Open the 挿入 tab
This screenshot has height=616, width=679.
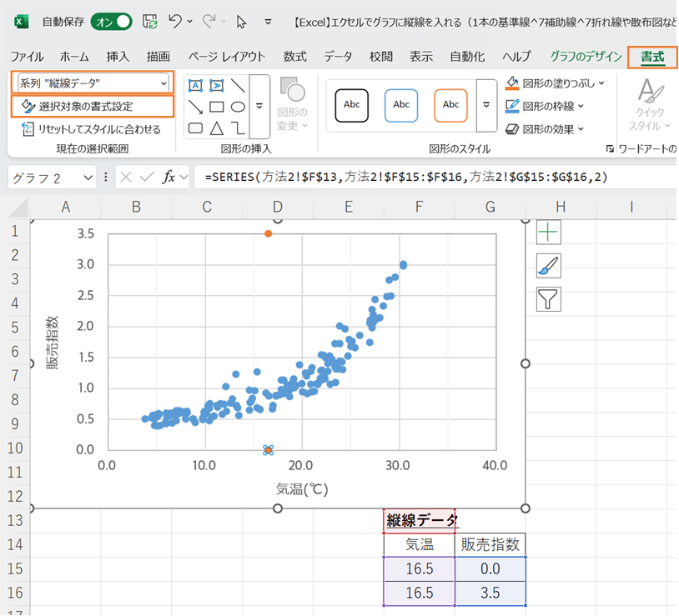[118, 57]
